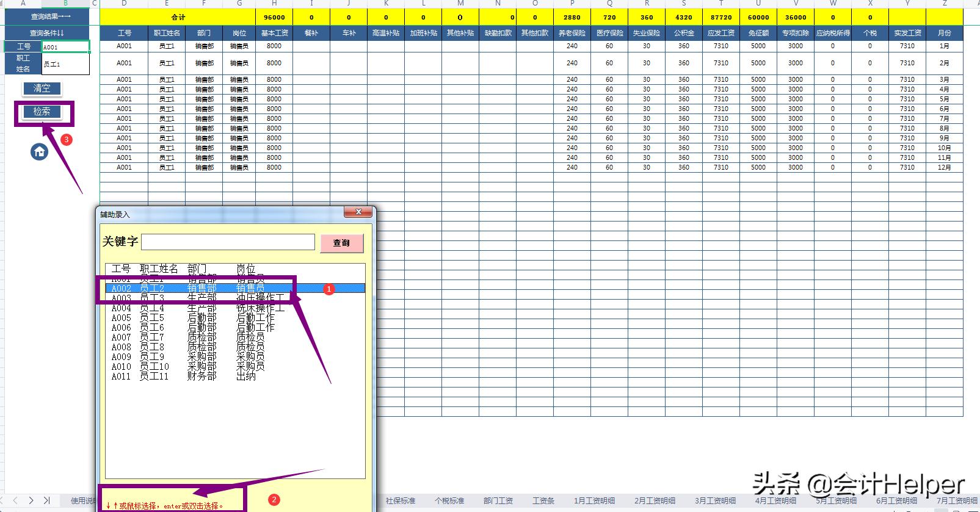Select the 12月 cell in the 月份 column

945,167
